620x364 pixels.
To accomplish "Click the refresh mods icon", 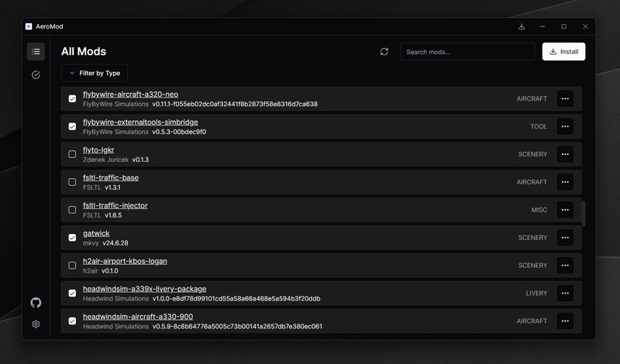I will click(x=384, y=52).
